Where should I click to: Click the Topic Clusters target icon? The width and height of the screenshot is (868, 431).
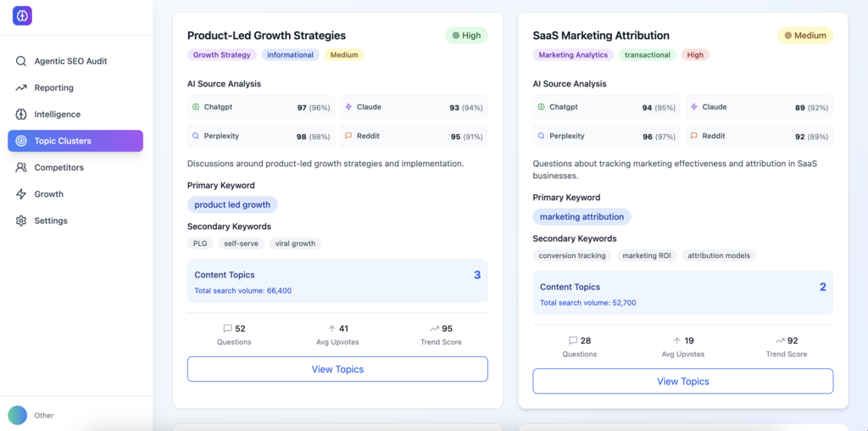[21, 141]
